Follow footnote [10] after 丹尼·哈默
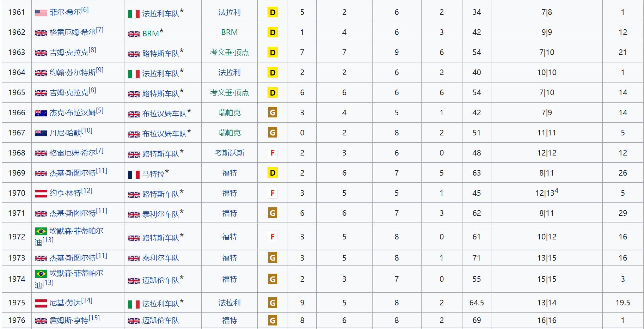The height and width of the screenshot is (329, 644). (87, 130)
